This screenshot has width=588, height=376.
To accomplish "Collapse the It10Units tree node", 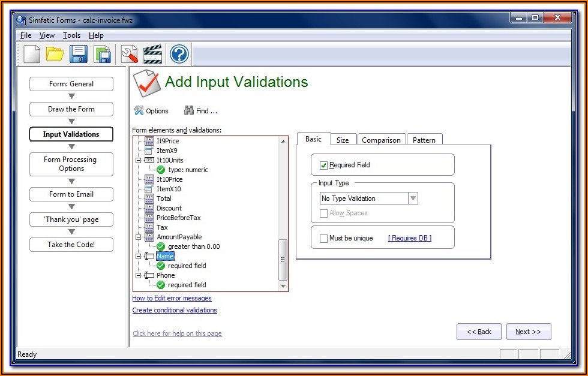I will click(x=139, y=160).
